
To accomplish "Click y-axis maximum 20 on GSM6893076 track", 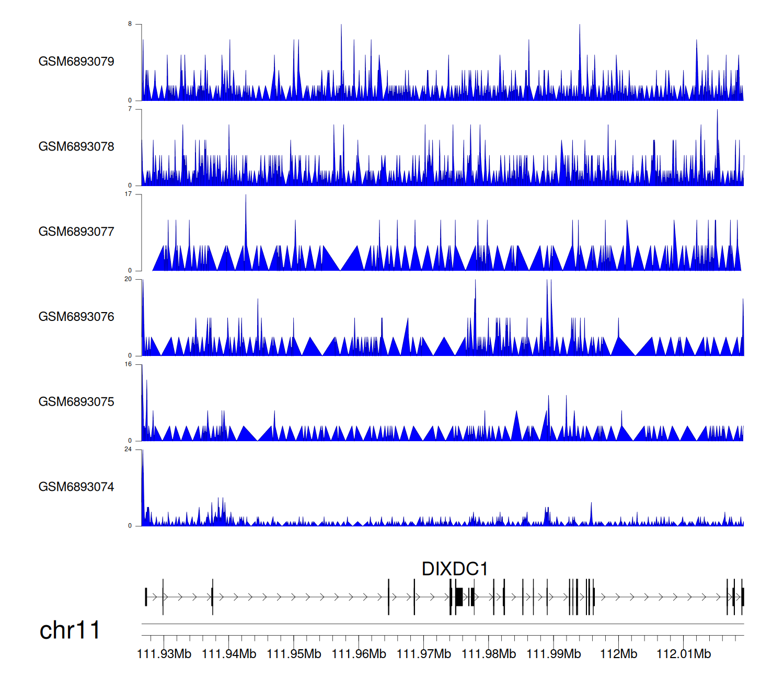I will 128,279.
